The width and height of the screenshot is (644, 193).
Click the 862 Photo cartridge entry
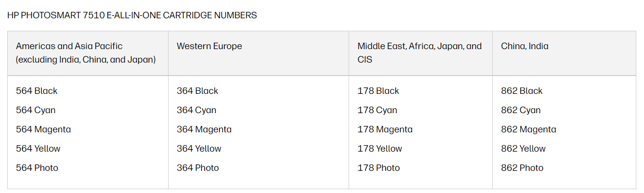tap(522, 168)
